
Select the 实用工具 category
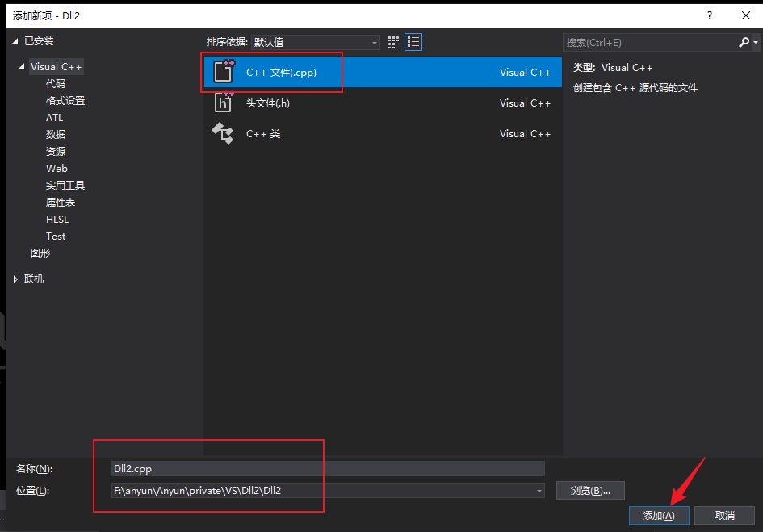65,186
